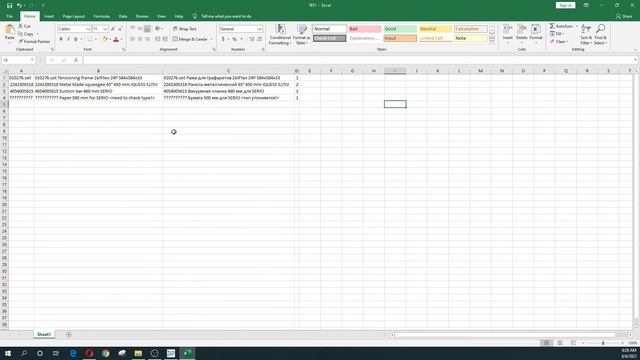The width and height of the screenshot is (640, 360).
Task: Cut selection with the scissors icon
Action: coord(20,26)
